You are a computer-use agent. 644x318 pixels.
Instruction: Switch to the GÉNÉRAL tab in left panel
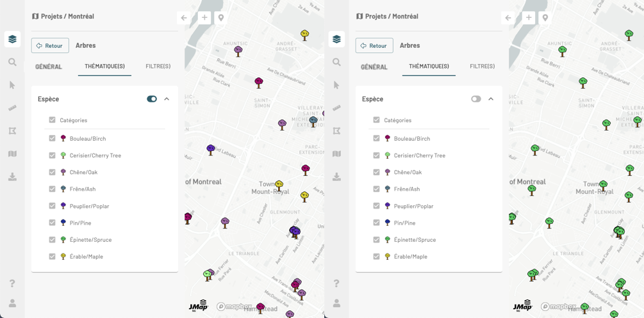pos(49,67)
